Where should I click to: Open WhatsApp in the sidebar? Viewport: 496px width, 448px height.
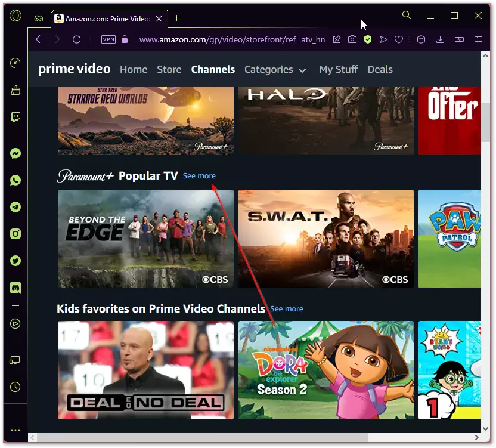(x=15, y=181)
